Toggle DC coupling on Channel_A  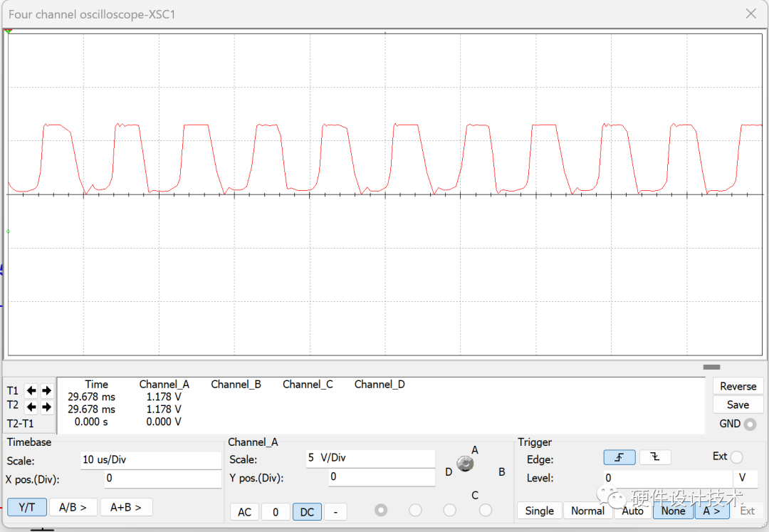tap(306, 511)
